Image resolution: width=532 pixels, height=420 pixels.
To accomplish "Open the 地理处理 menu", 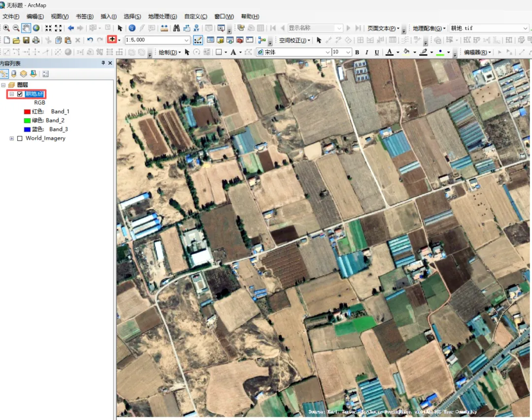I will (x=163, y=16).
